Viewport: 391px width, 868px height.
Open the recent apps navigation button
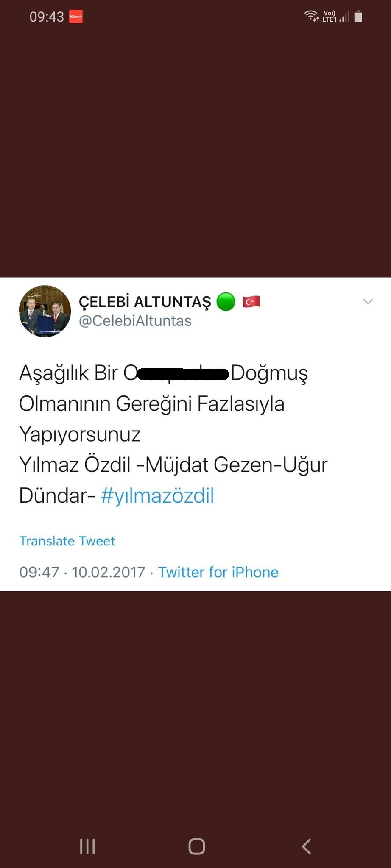click(x=87, y=846)
